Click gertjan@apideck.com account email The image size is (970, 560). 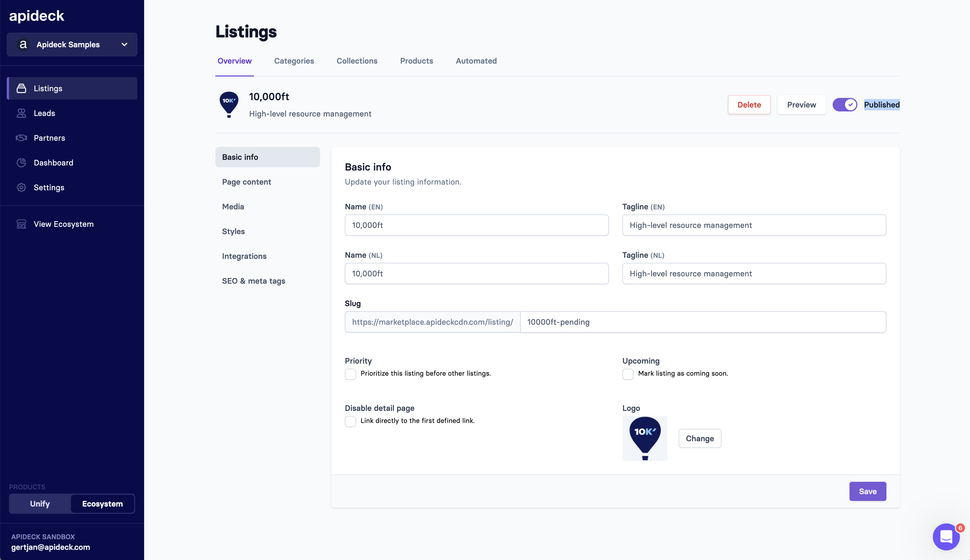[x=50, y=547]
